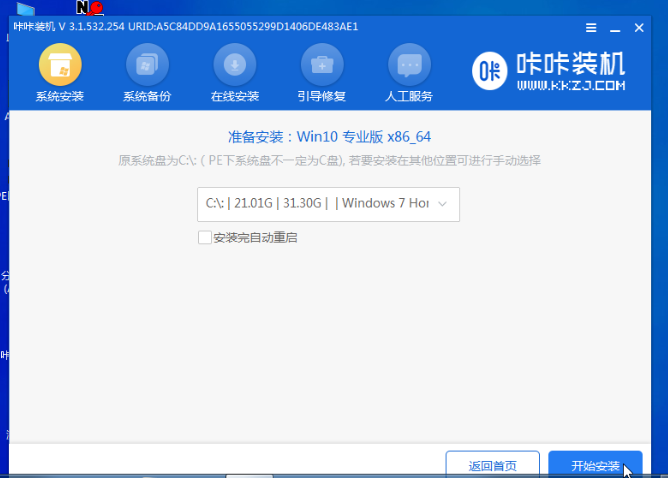
Task: Open the 引导修复 boot repair icon
Action: click(x=322, y=66)
